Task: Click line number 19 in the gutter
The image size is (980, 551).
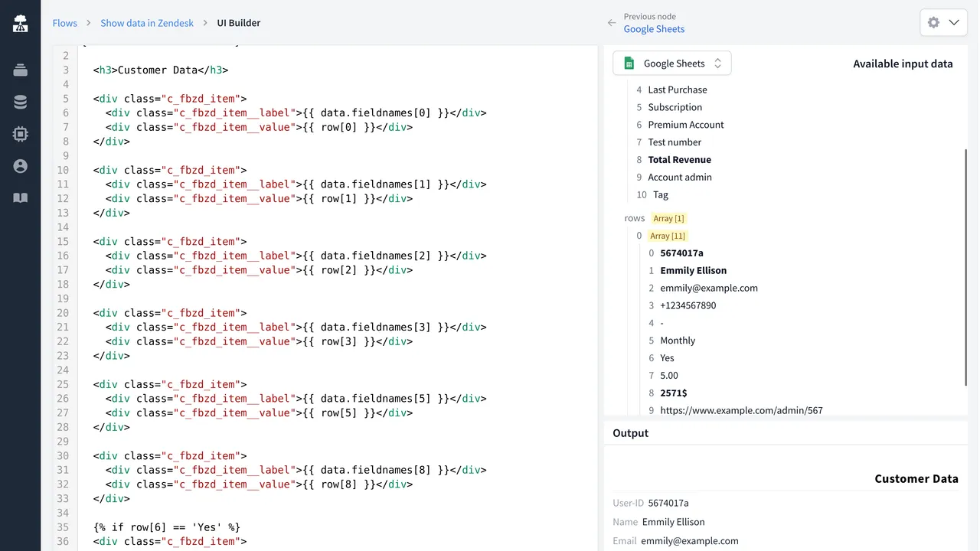Action: point(63,298)
